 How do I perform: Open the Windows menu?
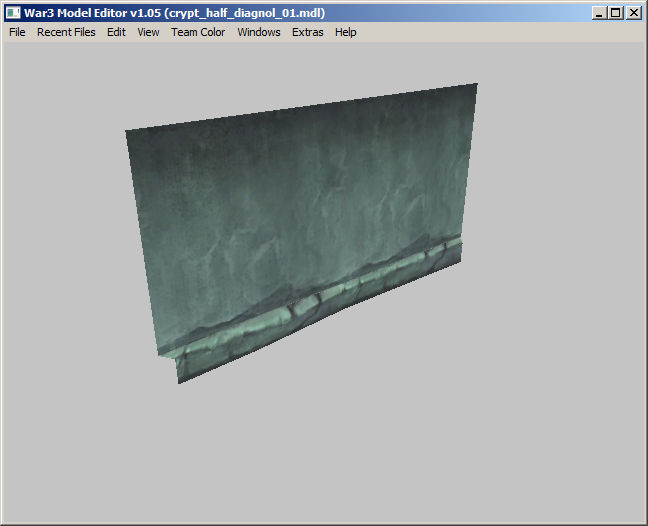[x=259, y=32]
